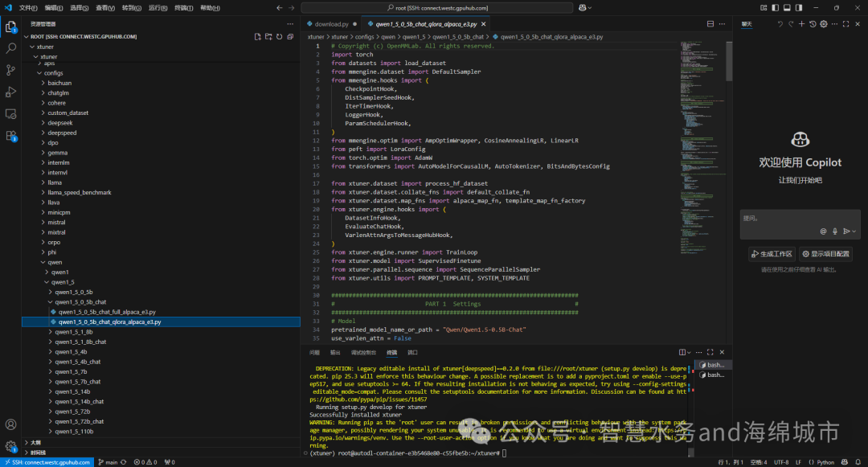Image resolution: width=868 pixels, height=467 pixels.
Task: Open the Extensions view
Action: tap(10, 136)
